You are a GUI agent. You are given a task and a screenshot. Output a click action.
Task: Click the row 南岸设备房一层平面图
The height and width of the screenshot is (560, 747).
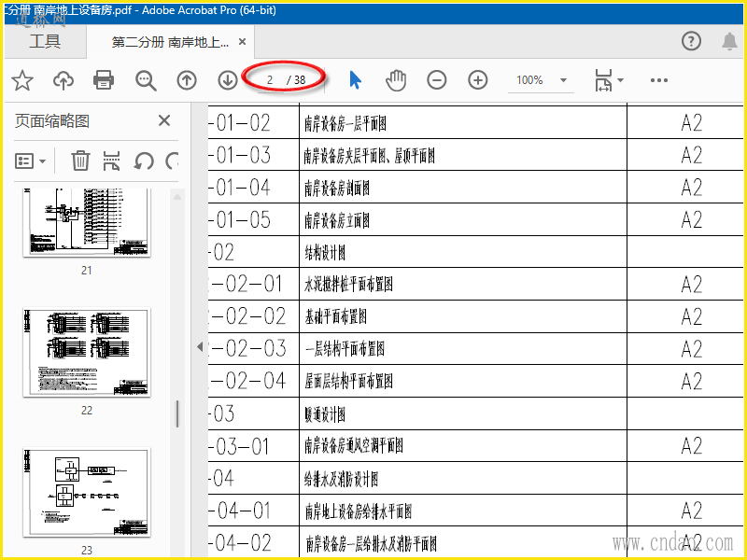(463, 123)
